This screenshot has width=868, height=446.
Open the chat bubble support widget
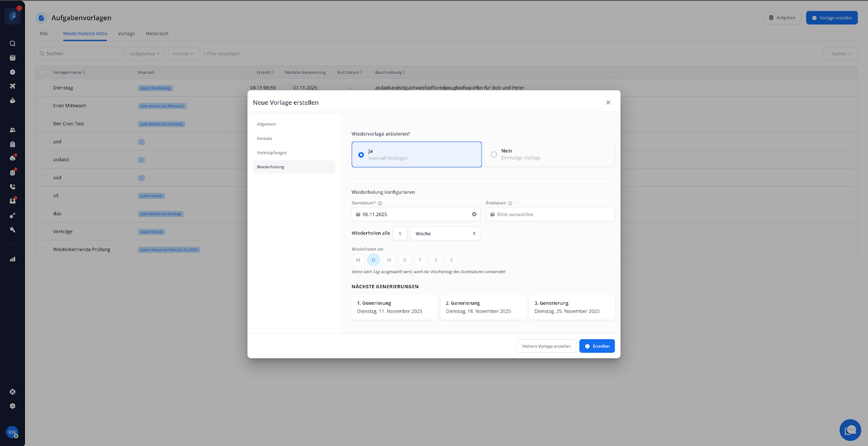click(850, 430)
